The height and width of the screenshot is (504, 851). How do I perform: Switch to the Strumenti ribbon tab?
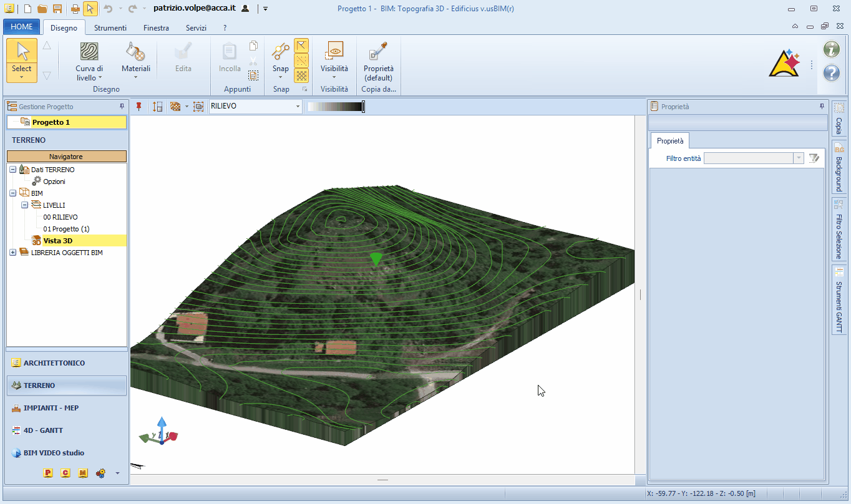click(x=110, y=28)
